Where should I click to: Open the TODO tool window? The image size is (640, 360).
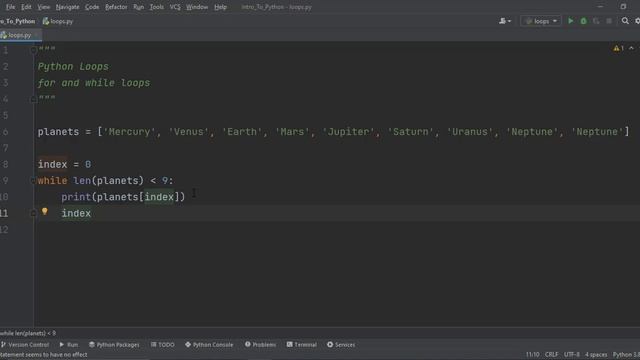click(162, 344)
